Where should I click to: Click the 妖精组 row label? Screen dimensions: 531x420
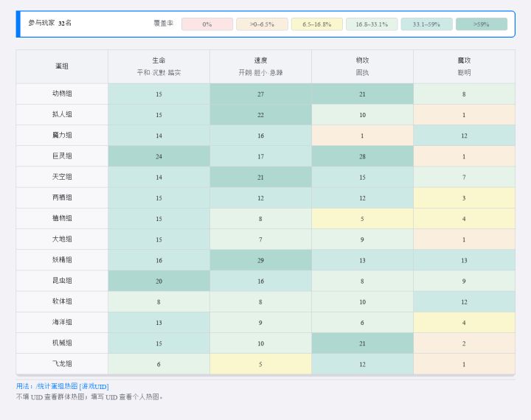pos(62,260)
